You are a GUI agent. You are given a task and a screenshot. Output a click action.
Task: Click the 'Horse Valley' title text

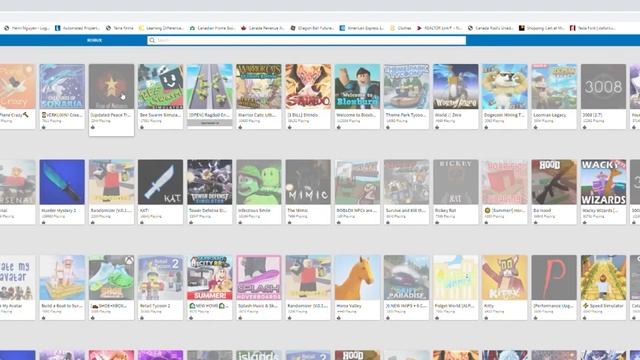point(349,306)
